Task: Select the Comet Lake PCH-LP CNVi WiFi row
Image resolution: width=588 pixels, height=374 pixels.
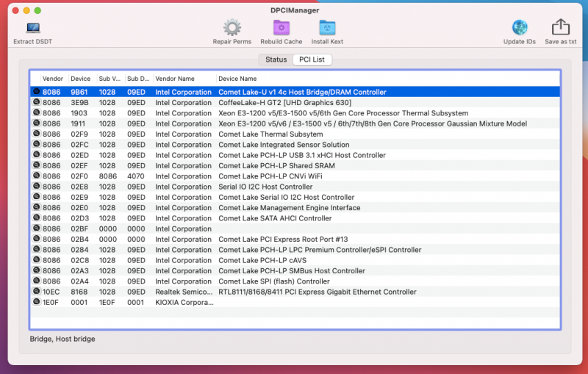Action: coord(294,176)
